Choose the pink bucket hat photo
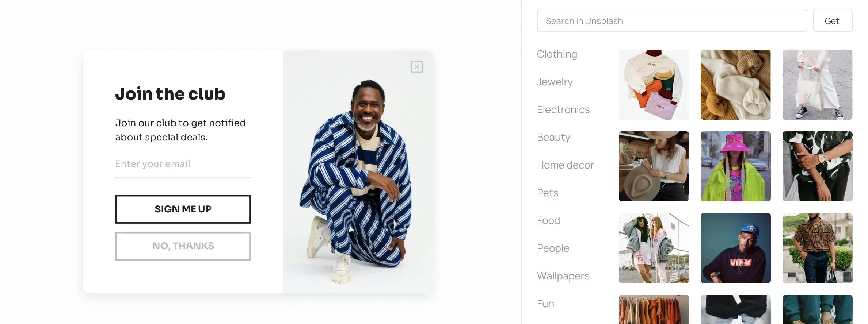Screen dimensions: 868x324 click(x=735, y=166)
